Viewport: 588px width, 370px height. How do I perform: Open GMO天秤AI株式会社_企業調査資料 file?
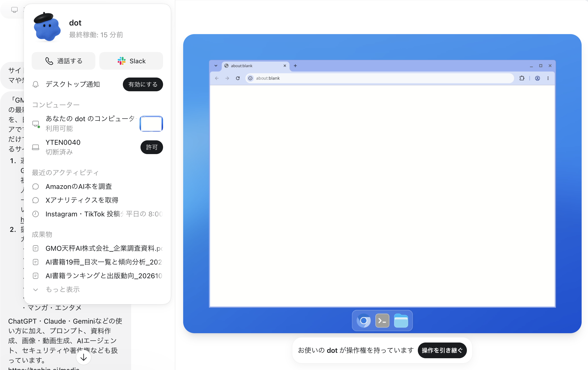tap(97, 248)
